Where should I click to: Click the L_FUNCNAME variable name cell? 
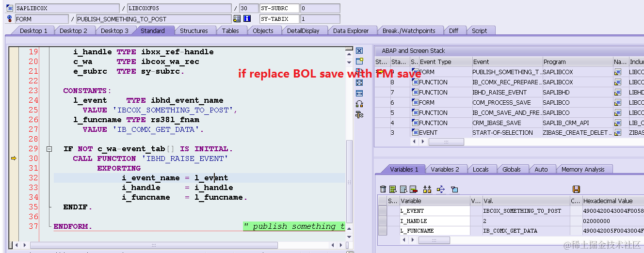434,231
